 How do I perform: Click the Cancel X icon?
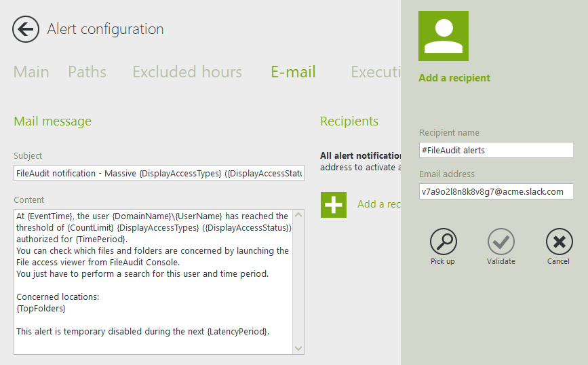point(559,242)
